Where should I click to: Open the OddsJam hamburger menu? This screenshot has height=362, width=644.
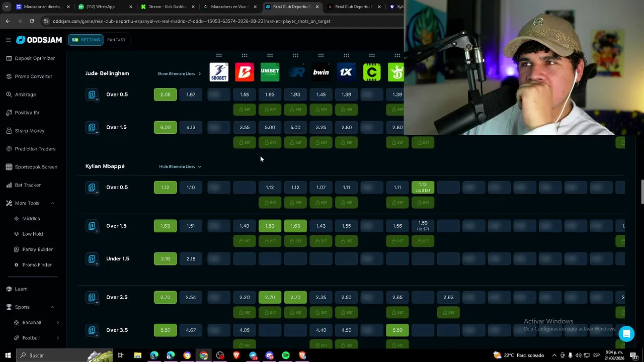point(8,40)
